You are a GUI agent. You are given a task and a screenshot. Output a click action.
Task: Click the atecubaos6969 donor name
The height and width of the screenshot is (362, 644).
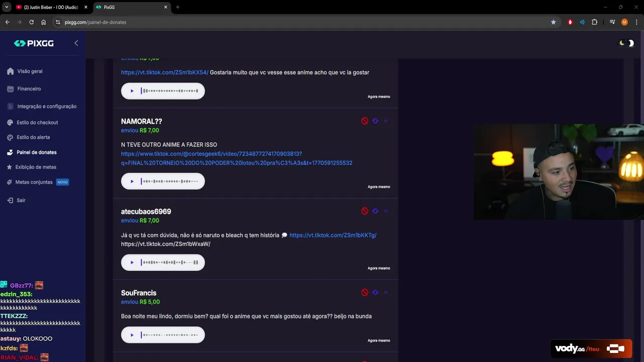(x=146, y=212)
